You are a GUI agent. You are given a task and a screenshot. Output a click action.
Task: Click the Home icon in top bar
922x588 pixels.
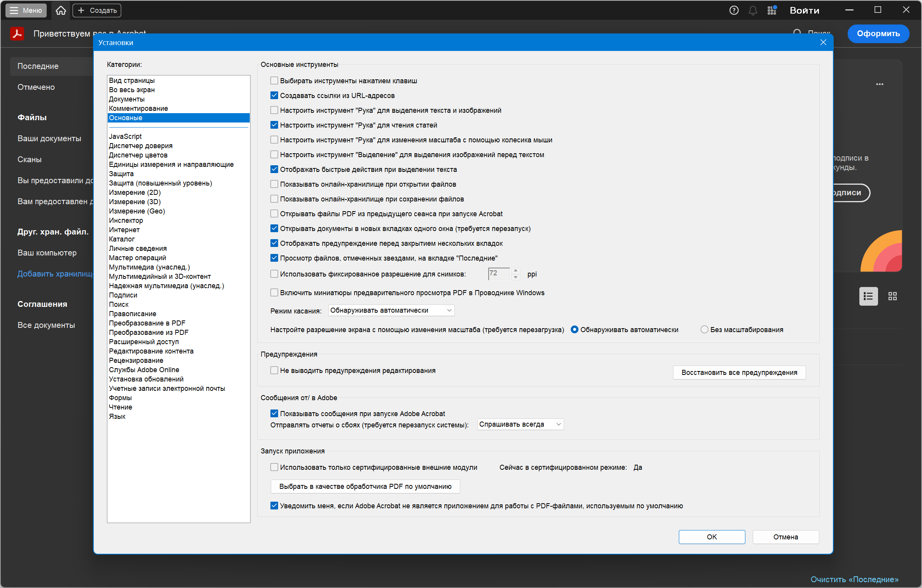61,10
